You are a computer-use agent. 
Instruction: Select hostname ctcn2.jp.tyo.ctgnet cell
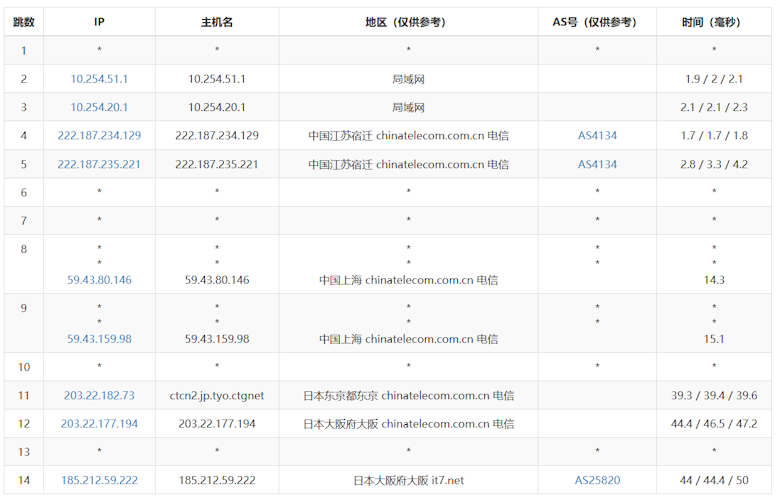click(217, 396)
